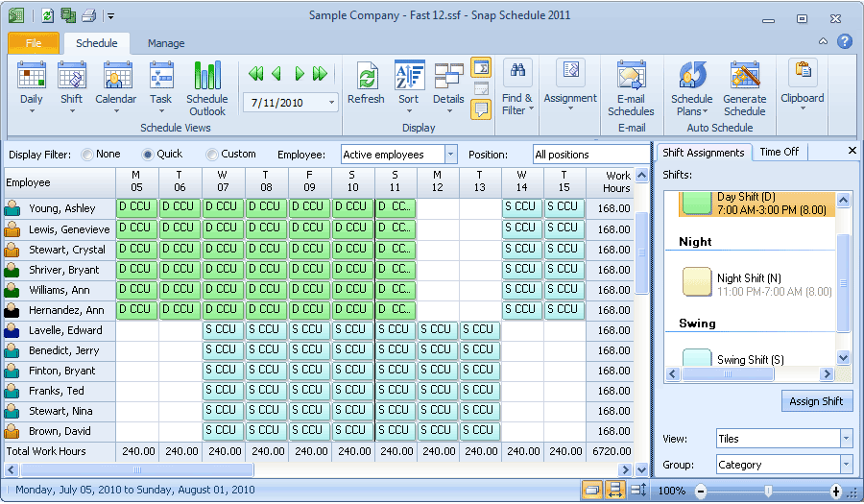Expand the Daily view dropdown arrow
864x504 pixels.
pyautogui.click(x=32, y=111)
